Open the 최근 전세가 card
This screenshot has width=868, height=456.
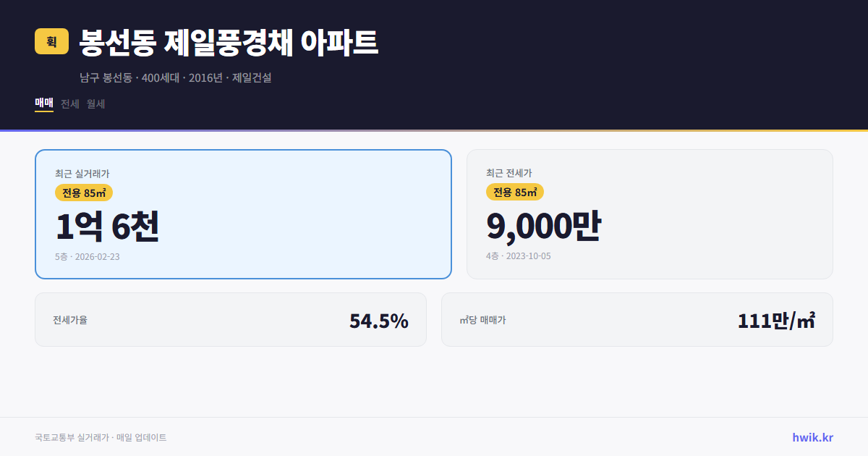tap(650, 214)
